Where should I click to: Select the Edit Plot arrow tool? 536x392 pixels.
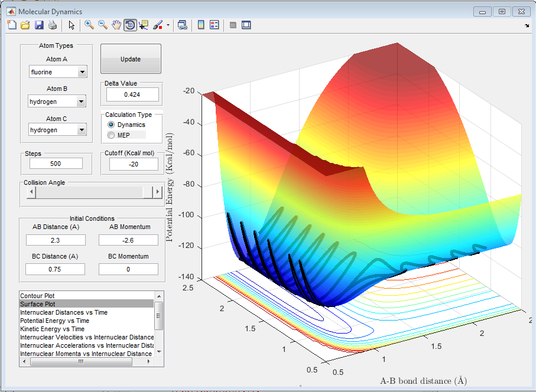72,25
